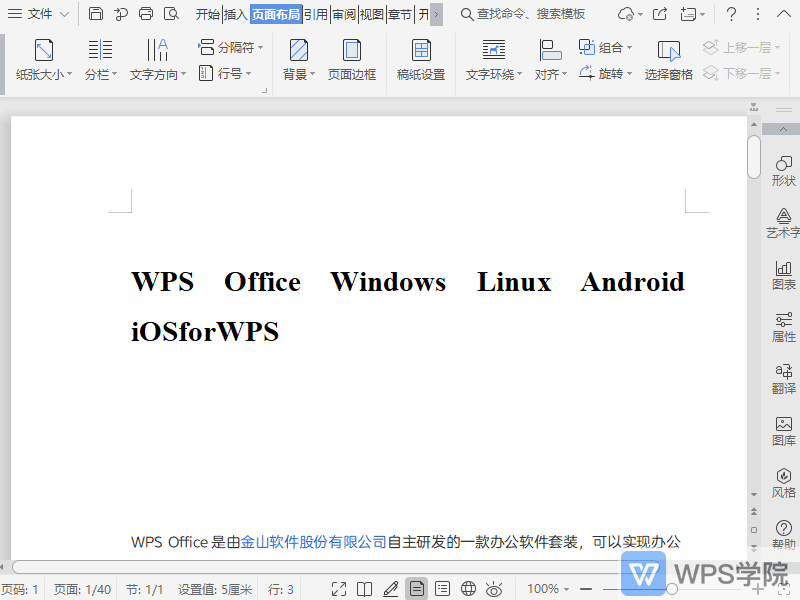The height and width of the screenshot is (600, 800).
Task: Open the 风格 style sidebar icon
Action: coord(783,483)
